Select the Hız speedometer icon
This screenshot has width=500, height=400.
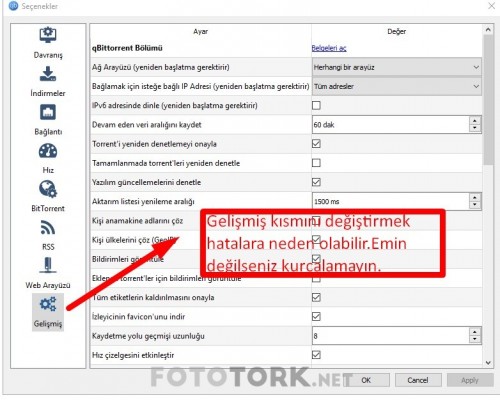click(48, 151)
